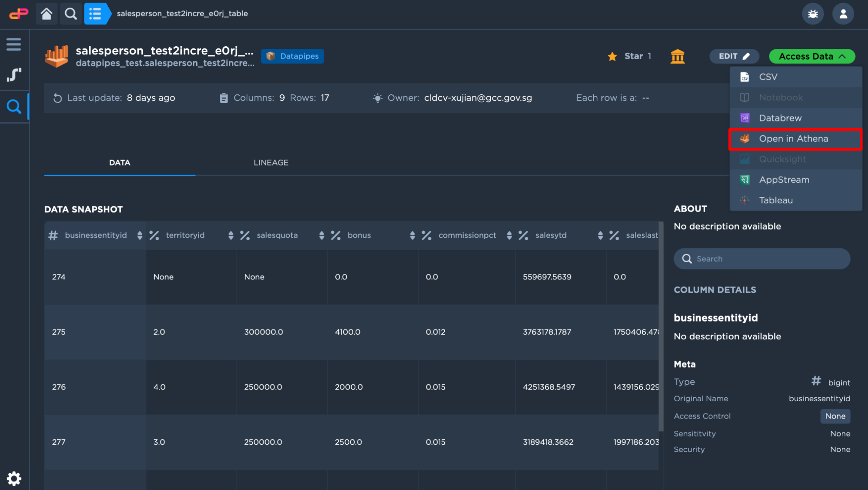
Task: Select the sidebar search icon
Action: [x=14, y=106]
